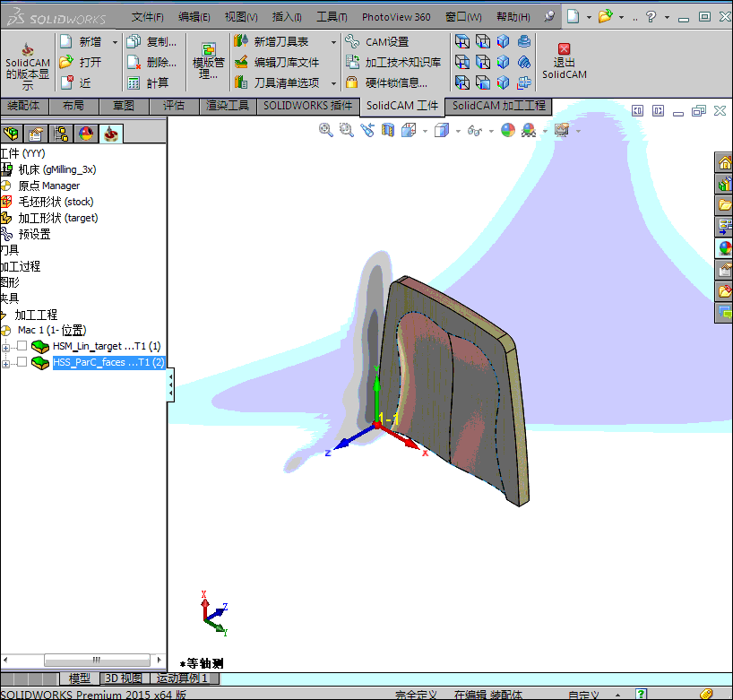Open the 编辑(E) menu

click(x=194, y=17)
